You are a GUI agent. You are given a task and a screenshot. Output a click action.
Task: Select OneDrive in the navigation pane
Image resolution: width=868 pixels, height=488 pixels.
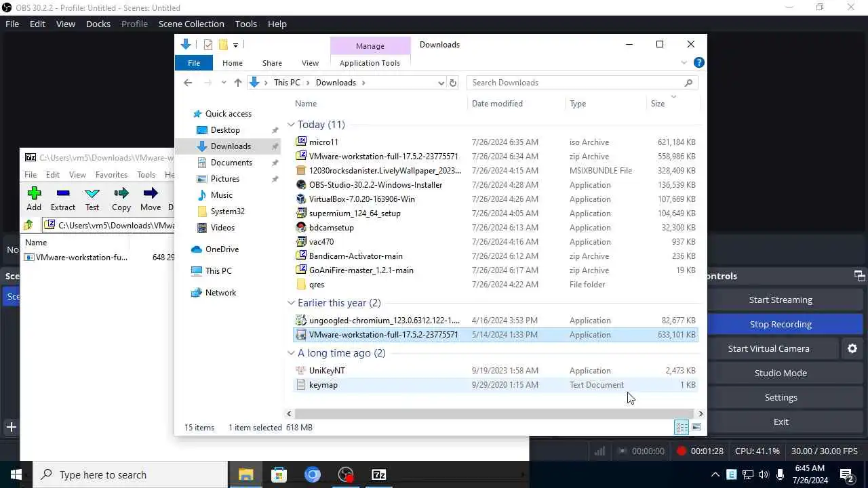[x=222, y=249]
